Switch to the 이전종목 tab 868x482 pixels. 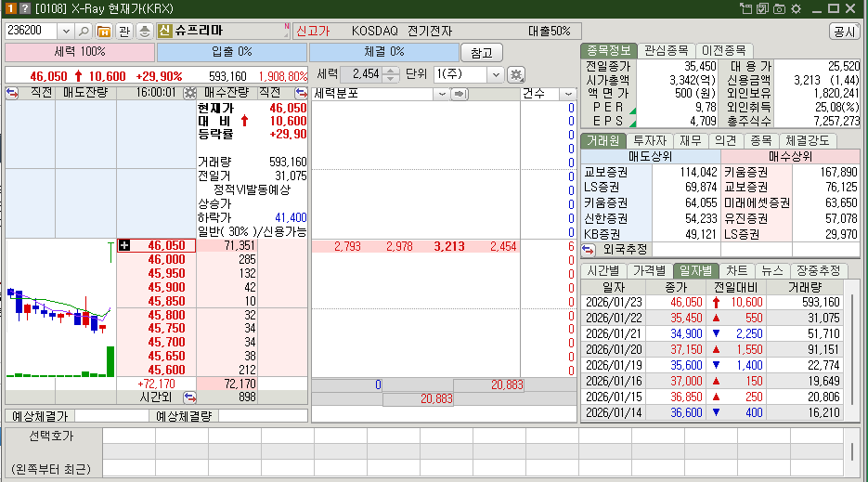click(x=723, y=50)
